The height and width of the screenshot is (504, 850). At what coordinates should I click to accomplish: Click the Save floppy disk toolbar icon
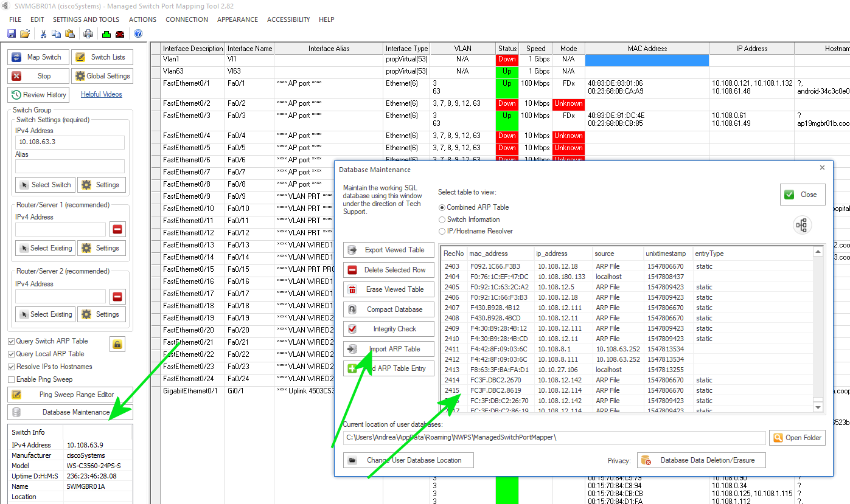12,33
